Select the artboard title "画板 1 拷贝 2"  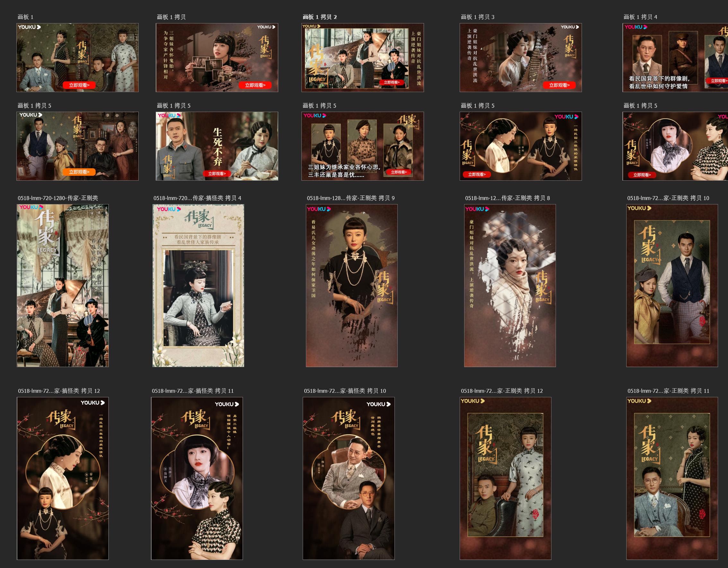click(320, 17)
